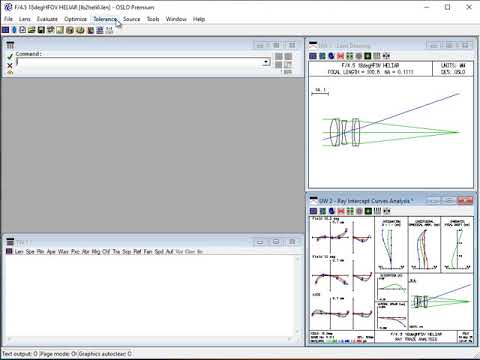Click the Wav button in text window
The width and height of the screenshot is (480, 360).
[x=63, y=252]
